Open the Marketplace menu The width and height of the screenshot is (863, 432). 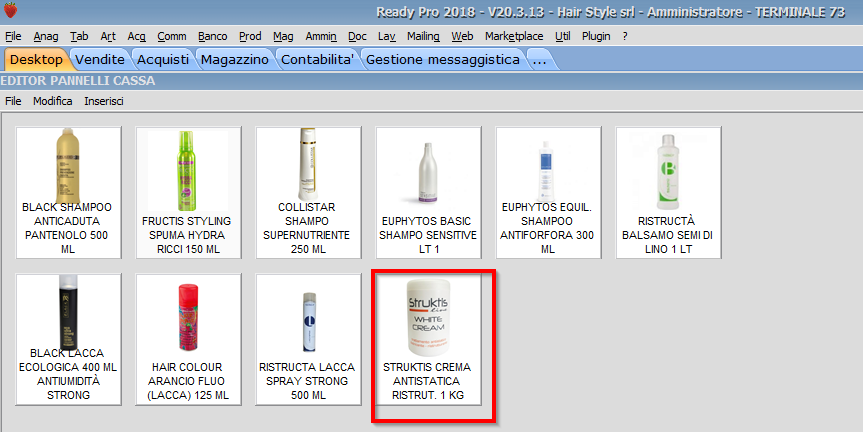514,36
